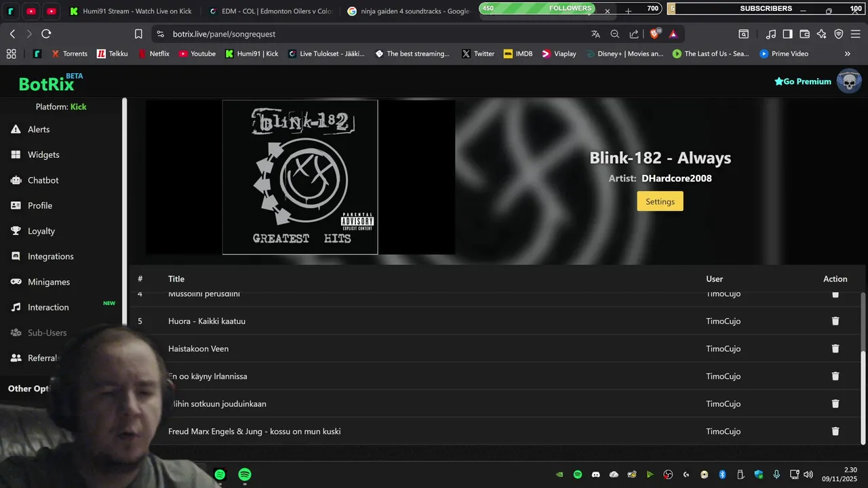Viewport: 868px width, 488px height.
Task: Open the Prime Video bookmark
Action: pyautogui.click(x=784, y=54)
